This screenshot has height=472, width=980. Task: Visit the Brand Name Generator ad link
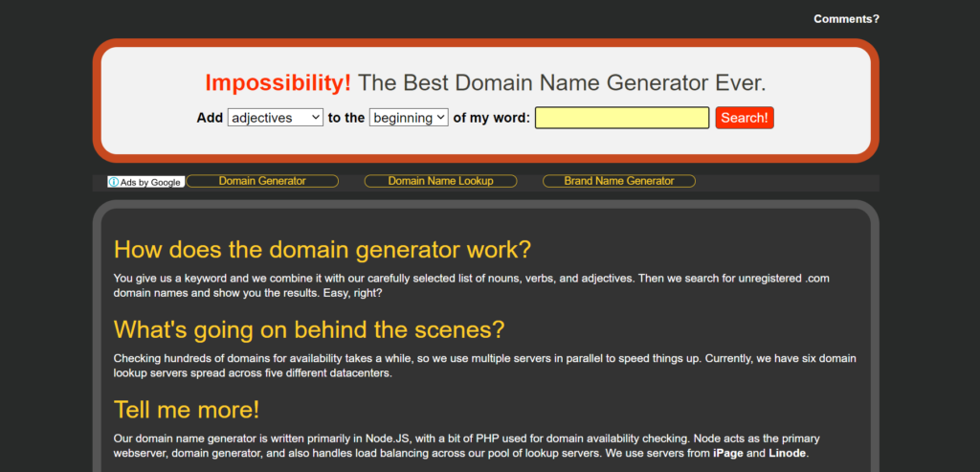coord(618,181)
